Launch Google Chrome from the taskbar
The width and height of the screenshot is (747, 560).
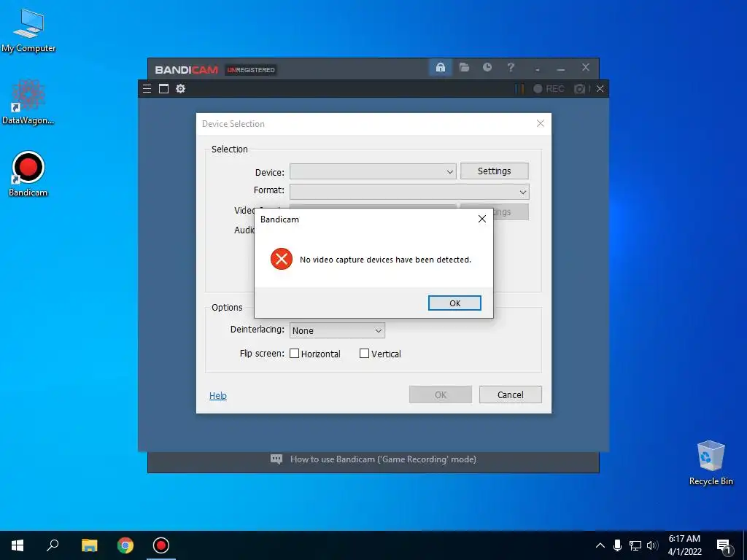tap(125, 545)
